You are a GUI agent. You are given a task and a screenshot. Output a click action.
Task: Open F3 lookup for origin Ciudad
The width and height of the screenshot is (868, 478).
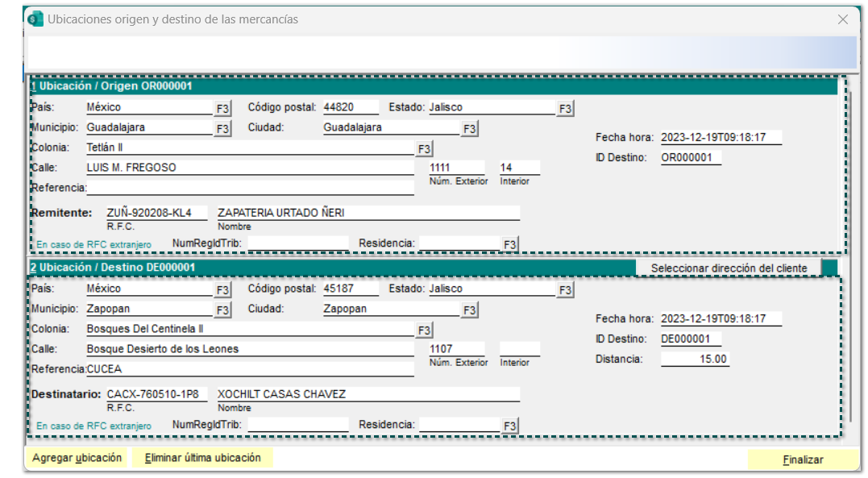point(470,128)
